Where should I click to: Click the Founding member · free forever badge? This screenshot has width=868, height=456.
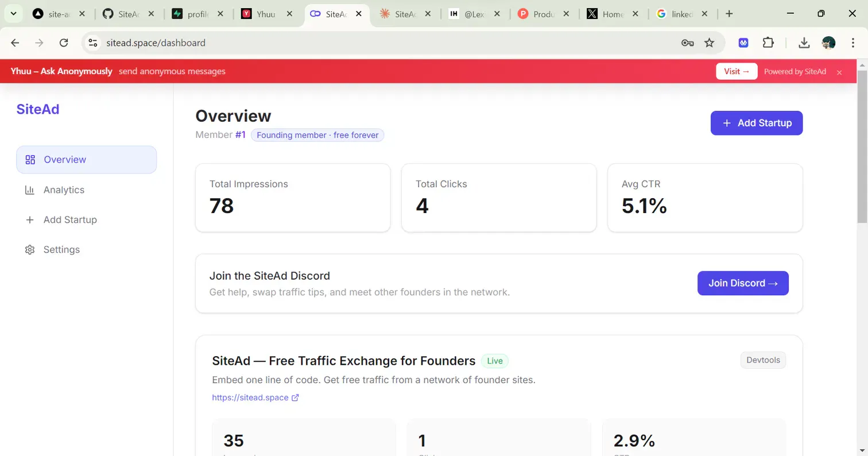click(317, 135)
